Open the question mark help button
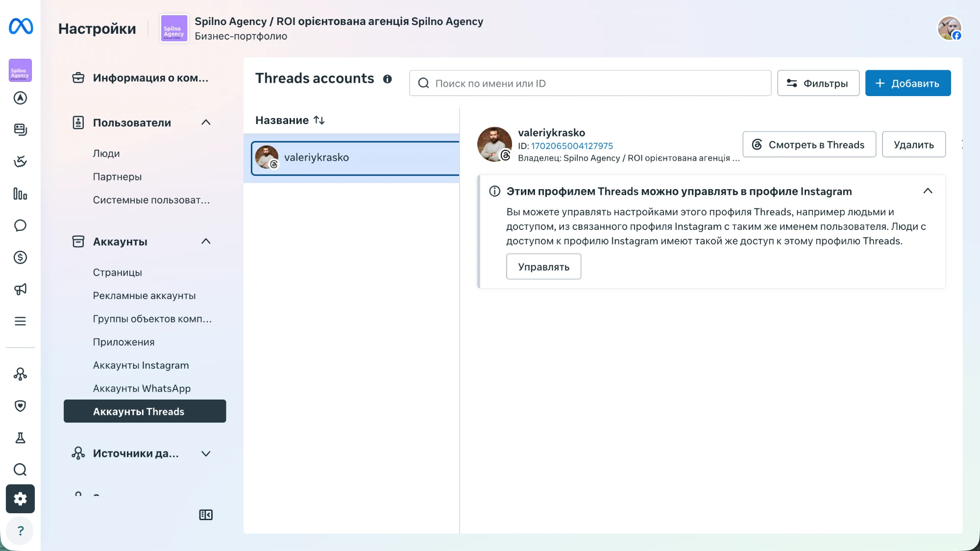The height and width of the screenshot is (551, 980). point(20,531)
